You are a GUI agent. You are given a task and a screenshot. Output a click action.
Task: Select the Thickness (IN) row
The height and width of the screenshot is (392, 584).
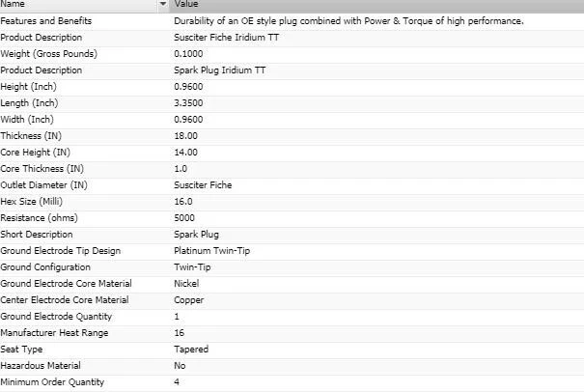point(37,135)
